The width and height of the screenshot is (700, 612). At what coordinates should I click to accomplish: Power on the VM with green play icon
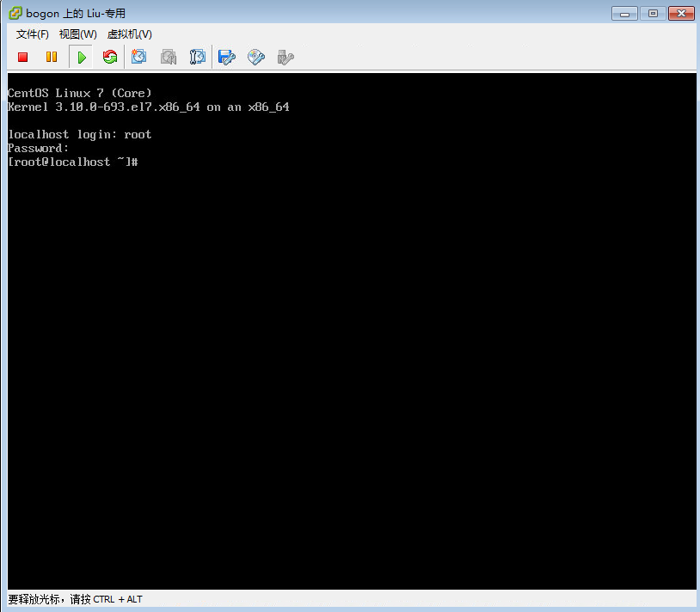click(x=81, y=57)
